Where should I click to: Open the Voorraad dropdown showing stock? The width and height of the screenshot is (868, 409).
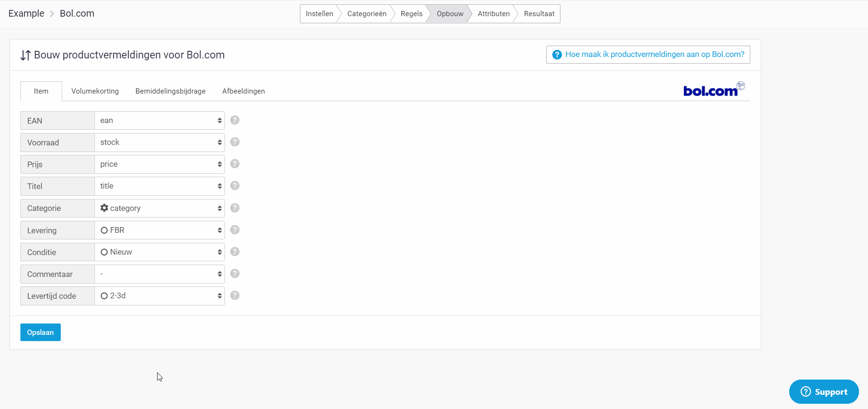pos(159,143)
